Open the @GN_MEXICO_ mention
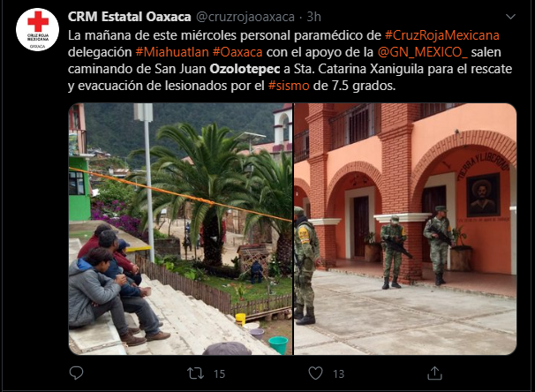This screenshot has width=535, height=392. [422, 52]
